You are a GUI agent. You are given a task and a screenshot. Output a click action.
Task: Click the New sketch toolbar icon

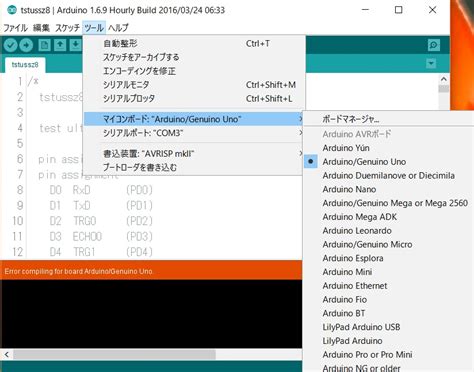44,45
